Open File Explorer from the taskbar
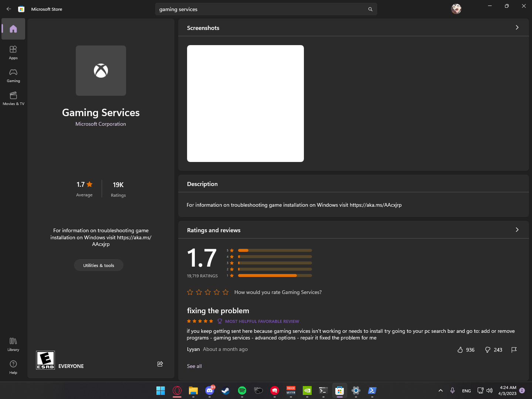532x399 pixels. (x=193, y=390)
